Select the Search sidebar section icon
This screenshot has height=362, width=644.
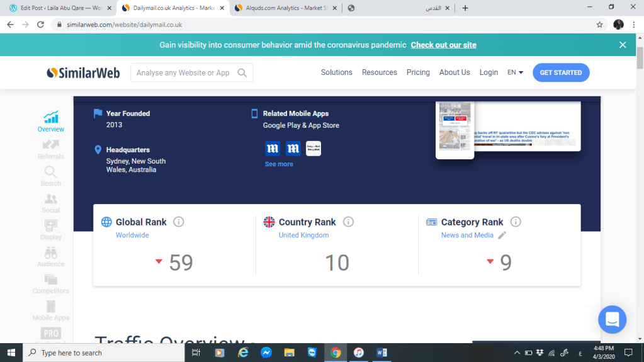50,172
